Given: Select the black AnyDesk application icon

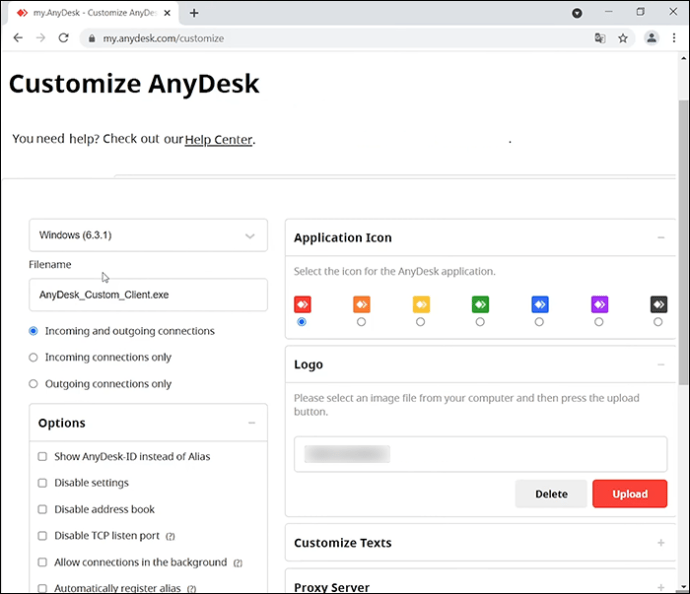Looking at the screenshot, I should (x=659, y=304).
